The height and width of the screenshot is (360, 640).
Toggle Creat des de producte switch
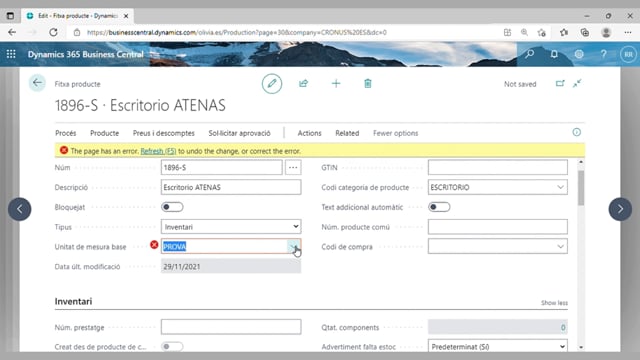(172, 347)
